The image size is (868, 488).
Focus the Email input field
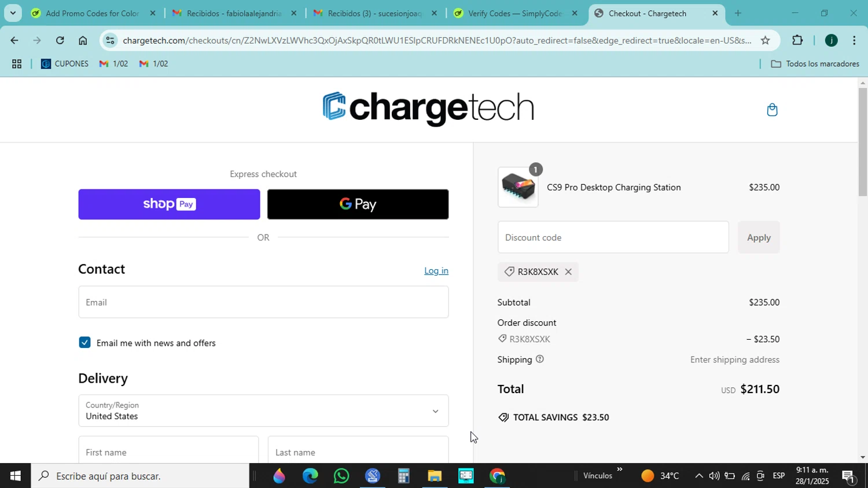point(263,302)
